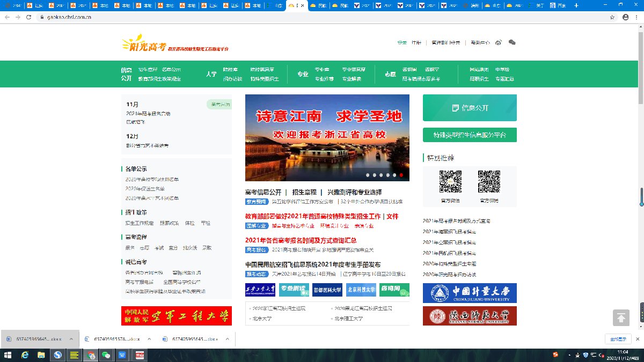The image size is (644, 362).
Task: Select the first carousel indicator dot
Action: (368, 175)
